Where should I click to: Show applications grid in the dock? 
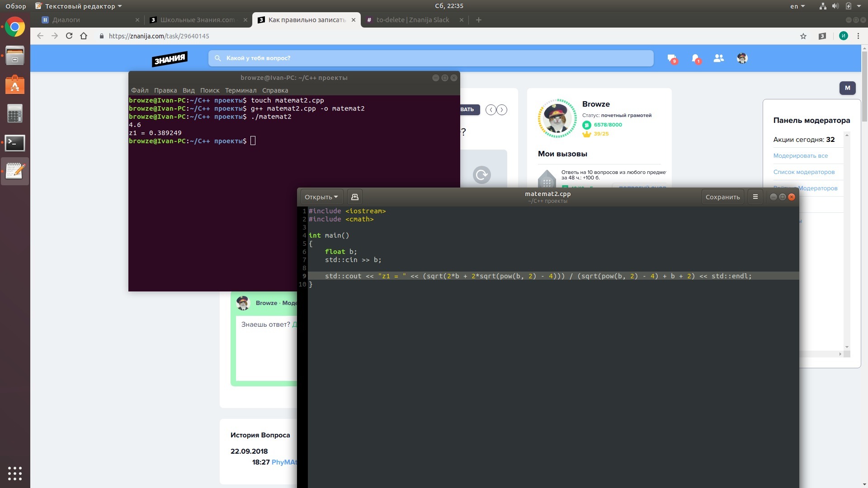click(x=15, y=473)
